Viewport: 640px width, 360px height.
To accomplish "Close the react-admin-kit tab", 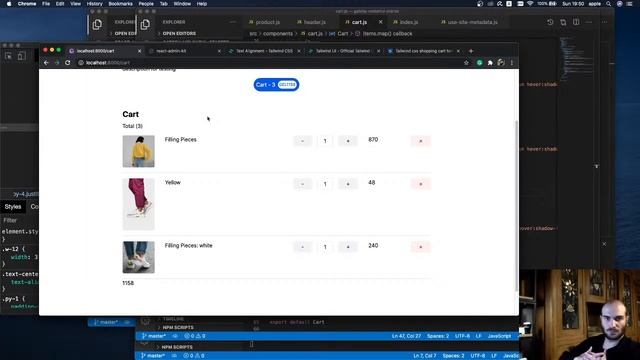I will 219,51.
